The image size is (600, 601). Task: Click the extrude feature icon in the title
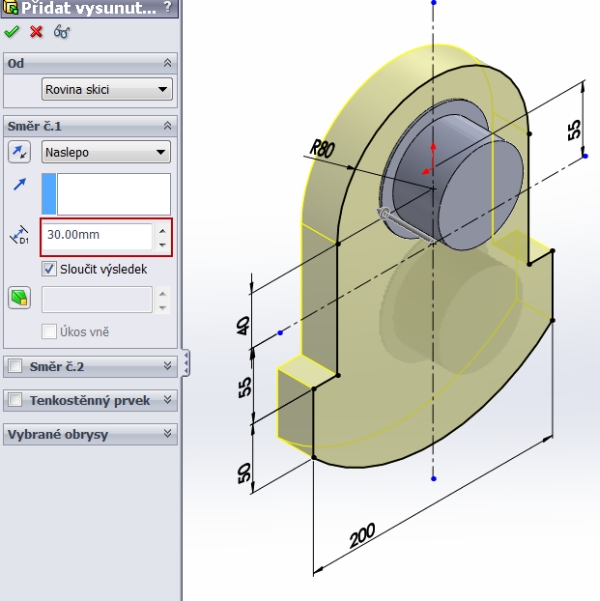pos(10,7)
